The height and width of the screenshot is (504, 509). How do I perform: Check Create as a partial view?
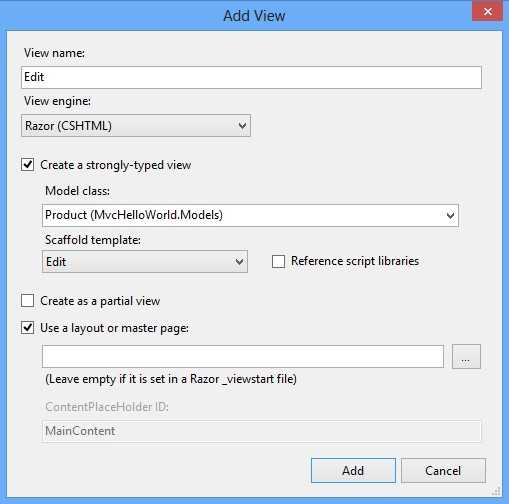(27, 301)
